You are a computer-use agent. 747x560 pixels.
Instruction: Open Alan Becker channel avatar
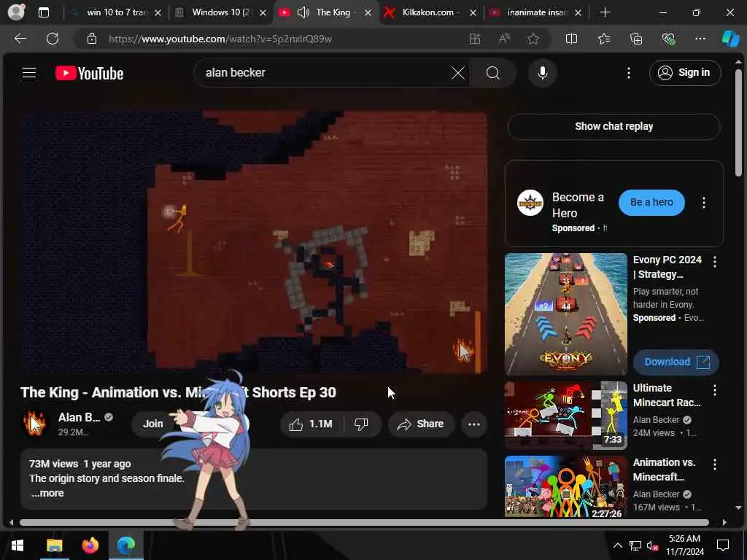(x=35, y=424)
